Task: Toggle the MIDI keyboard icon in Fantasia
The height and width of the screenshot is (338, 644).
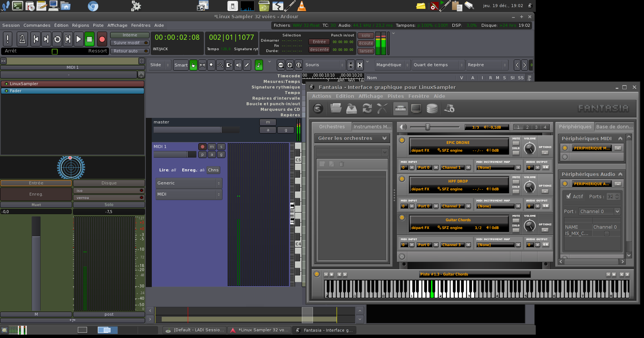Action: click(400, 109)
